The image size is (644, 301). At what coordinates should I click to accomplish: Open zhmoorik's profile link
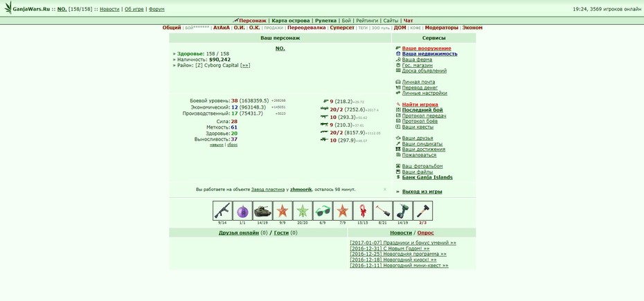301,190
